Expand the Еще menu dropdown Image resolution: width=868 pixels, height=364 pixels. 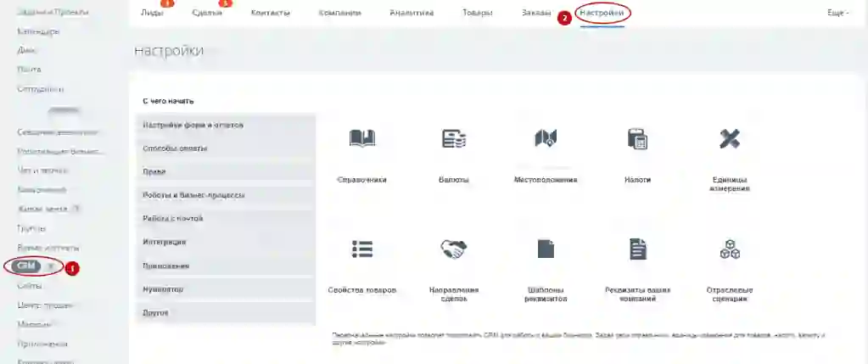[837, 13]
